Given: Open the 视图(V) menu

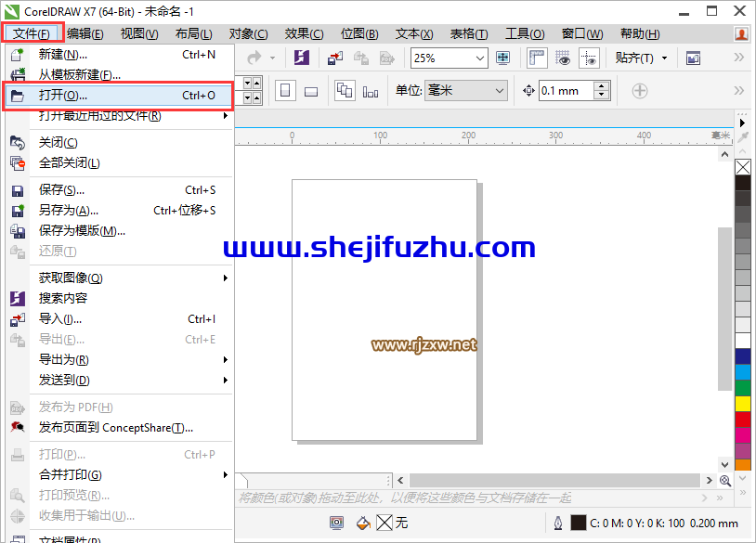Looking at the screenshot, I should [x=139, y=33].
